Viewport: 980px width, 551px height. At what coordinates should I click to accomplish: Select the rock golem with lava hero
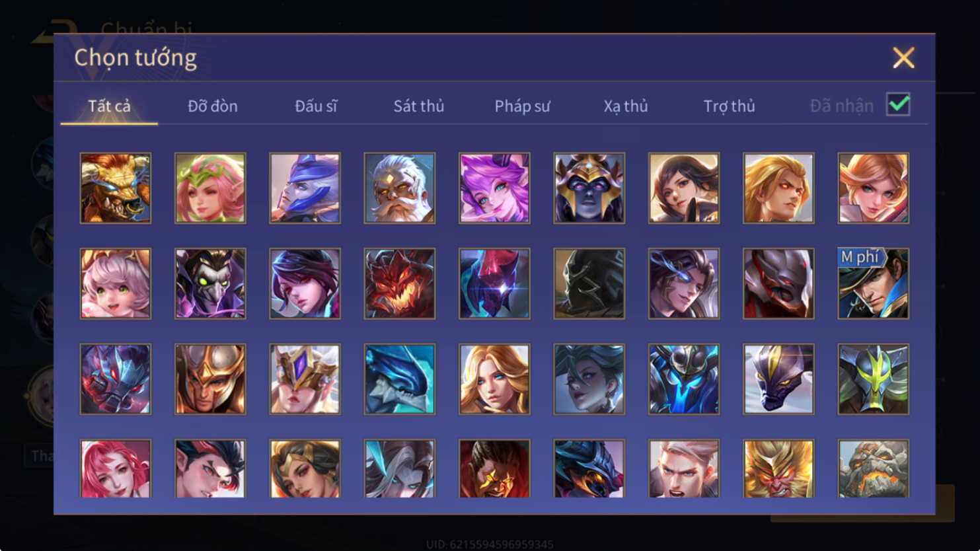874,468
